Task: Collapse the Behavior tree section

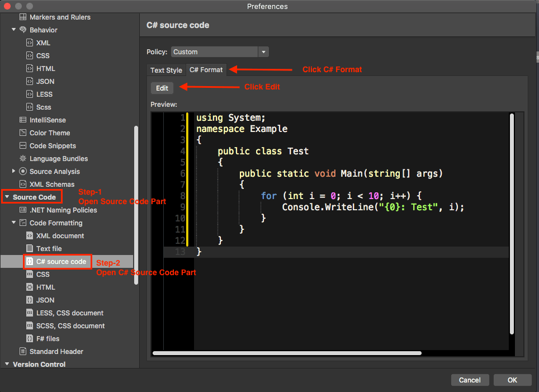Action: [x=13, y=30]
